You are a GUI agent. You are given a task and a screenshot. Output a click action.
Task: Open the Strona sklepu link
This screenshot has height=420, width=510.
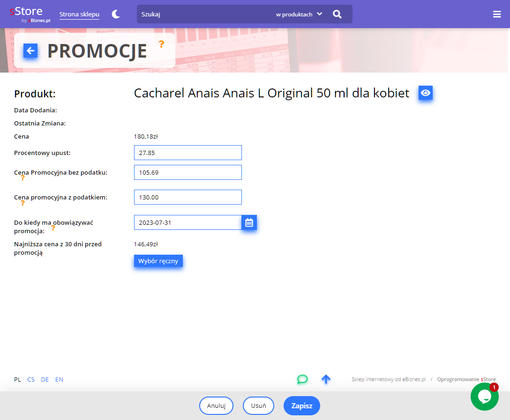79,15
